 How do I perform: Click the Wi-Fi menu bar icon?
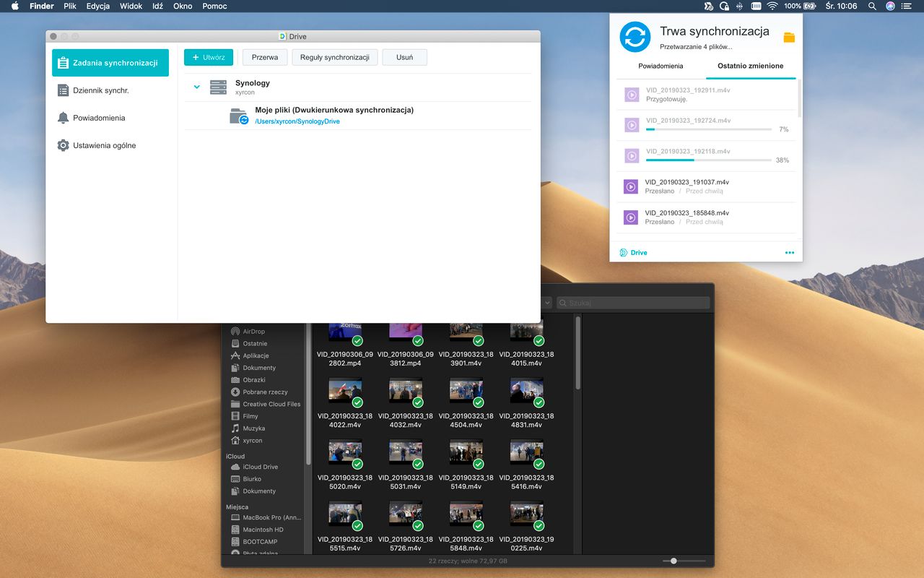pos(772,6)
